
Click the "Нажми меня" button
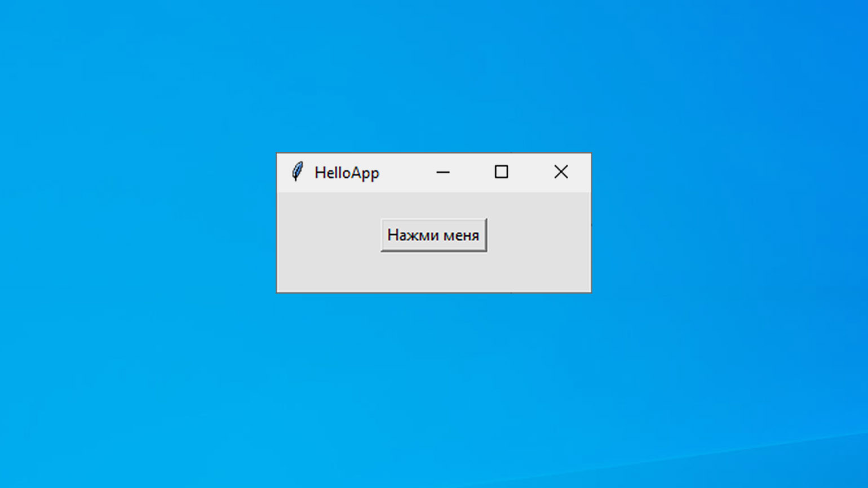(433, 235)
